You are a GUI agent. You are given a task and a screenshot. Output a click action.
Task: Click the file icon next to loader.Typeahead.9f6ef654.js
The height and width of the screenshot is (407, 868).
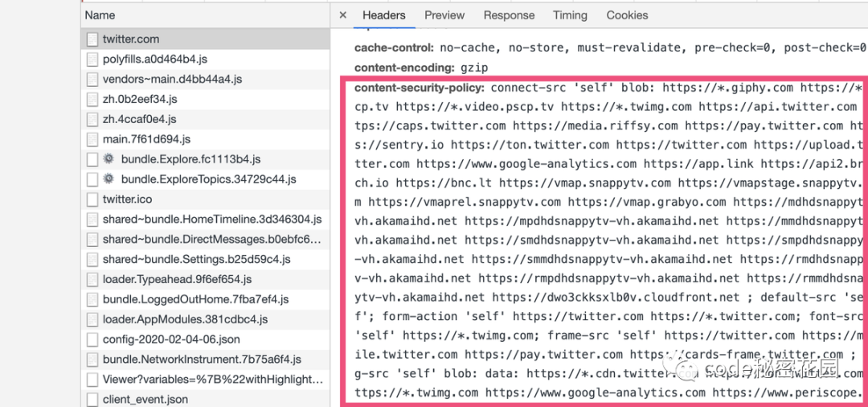92,279
